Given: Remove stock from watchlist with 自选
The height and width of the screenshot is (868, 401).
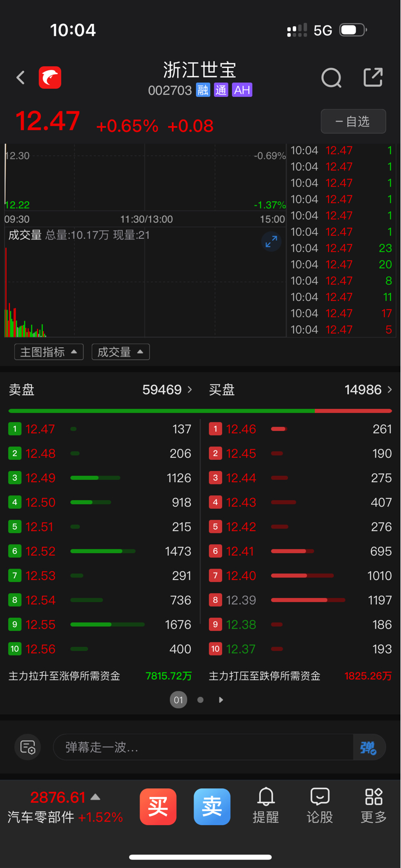Looking at the screenshot, I should tap(353, 121).
